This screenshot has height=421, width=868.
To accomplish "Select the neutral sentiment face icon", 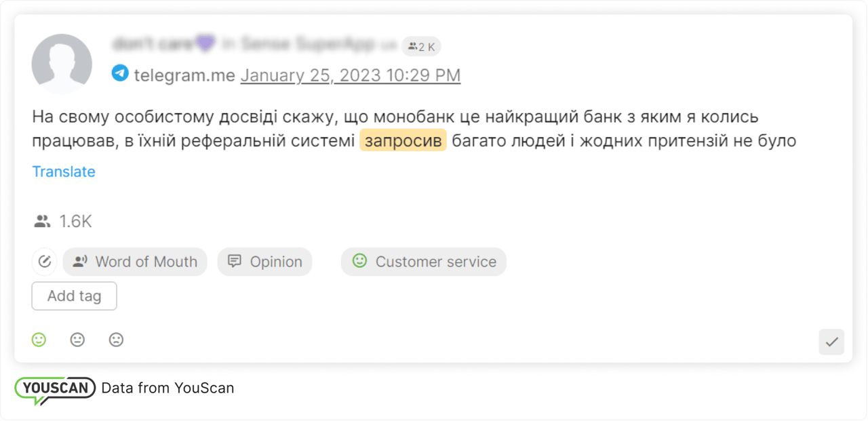I will tap(77, 340).
